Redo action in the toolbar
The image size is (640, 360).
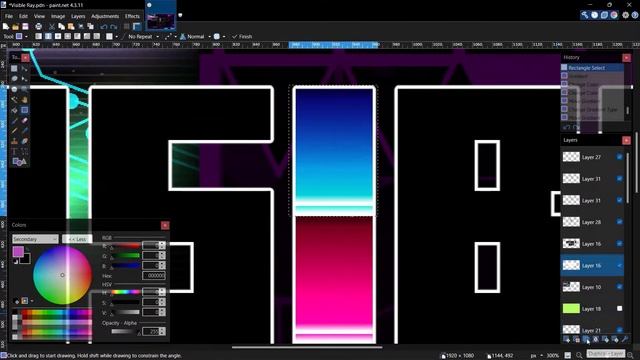[113, 27]
